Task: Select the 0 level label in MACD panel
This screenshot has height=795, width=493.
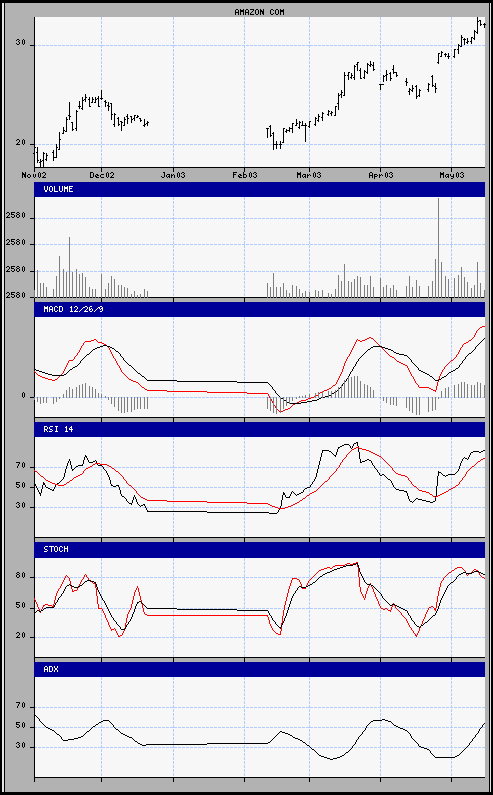Action: pos(23,396)
